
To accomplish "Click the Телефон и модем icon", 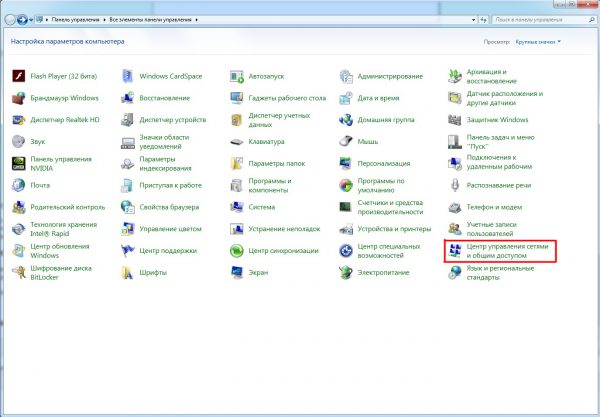I will click(x=455, y=207).
